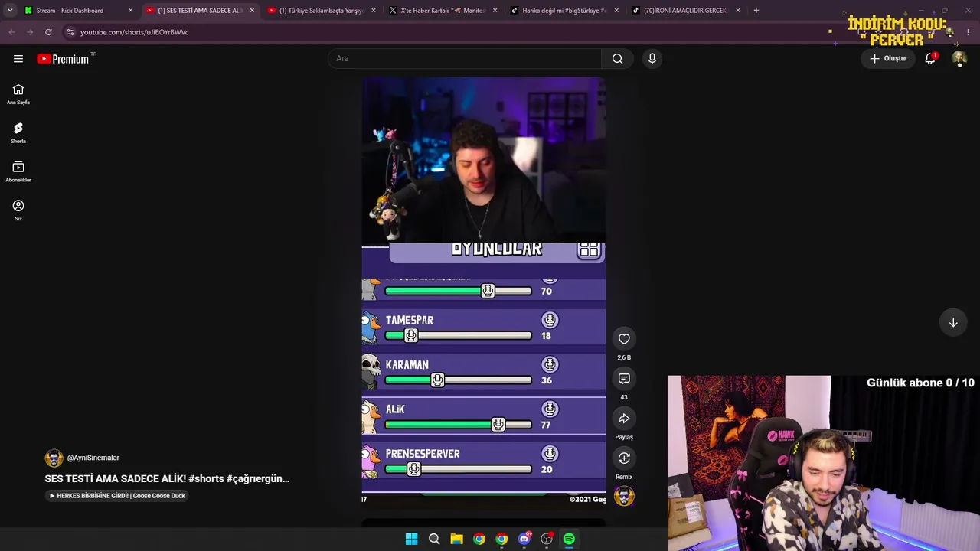Close the Türkiye Saklambaçta Yarışı tab
The image size is (980, 551).
[374, 11]
